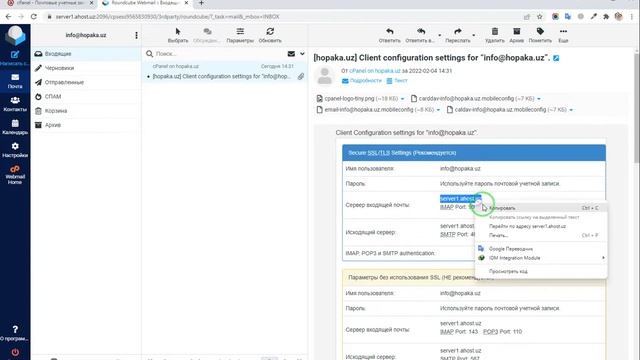The width and height of the screenshot is (640, 360).
Task: Click the Поиск search field
Action: click(x=220, y=53)
